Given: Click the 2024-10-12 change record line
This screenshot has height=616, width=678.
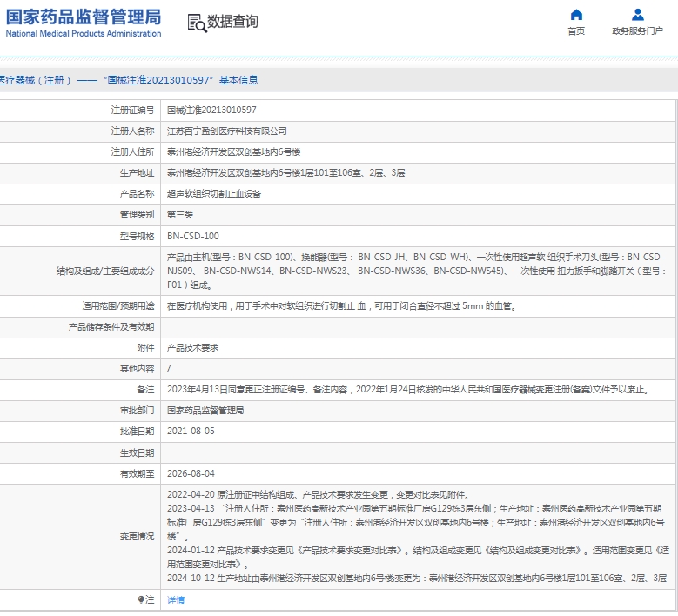Looking at the screenshot, I should (x=417, y=579).
